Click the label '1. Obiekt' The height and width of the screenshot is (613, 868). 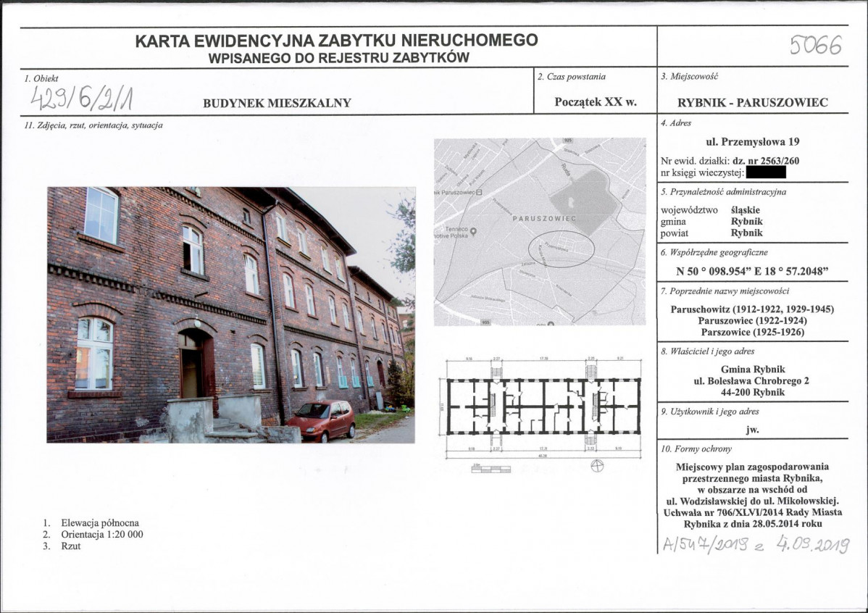[41, 79]
